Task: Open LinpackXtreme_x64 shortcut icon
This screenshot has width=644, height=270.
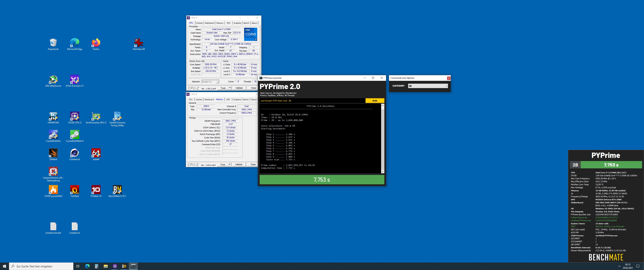Action: pos(53,174)
